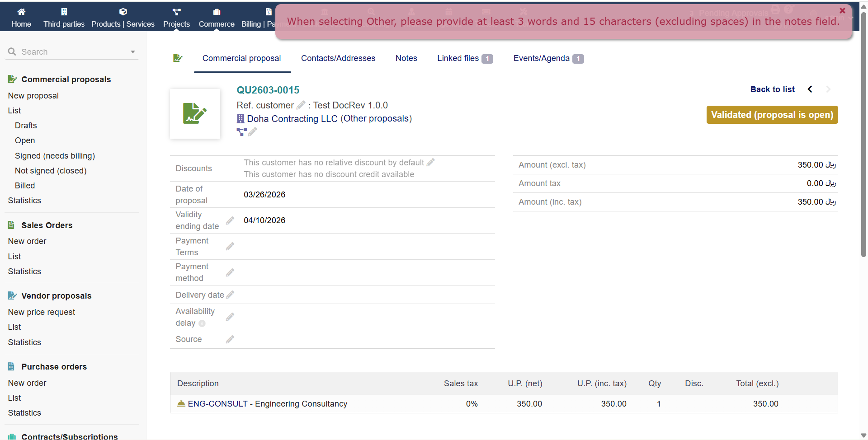Image resolution: width=868 pixels, height=440 pixels.
Task: Dismiss the red notes-field warning message
Action: coord(842,10)
